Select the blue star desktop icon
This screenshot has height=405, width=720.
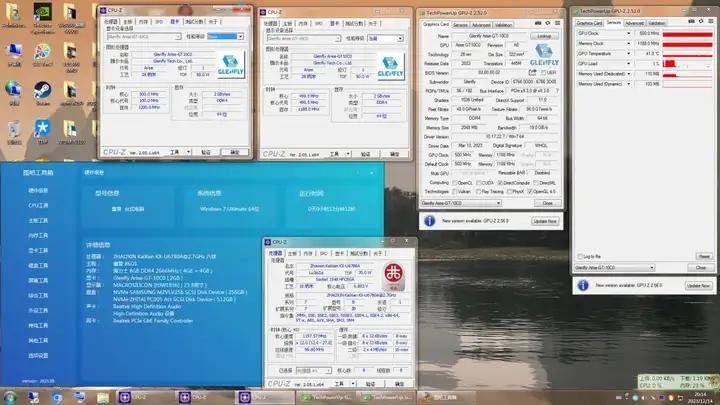(42, 129)
